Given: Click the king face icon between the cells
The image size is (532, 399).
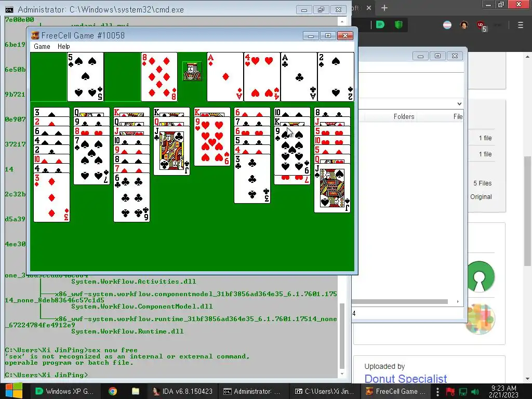Looking at the screenshot, I should [192, 71].
